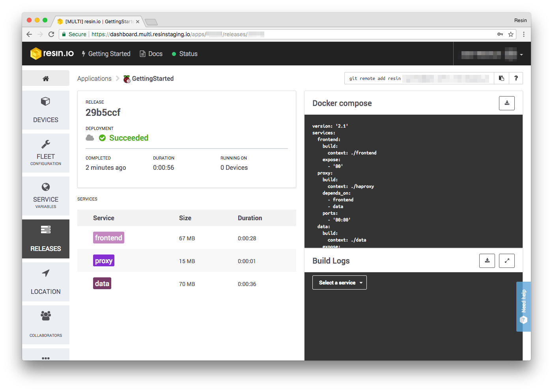
Task: Open Fleet Configuration wrench icon
Action: click(46, 144)
